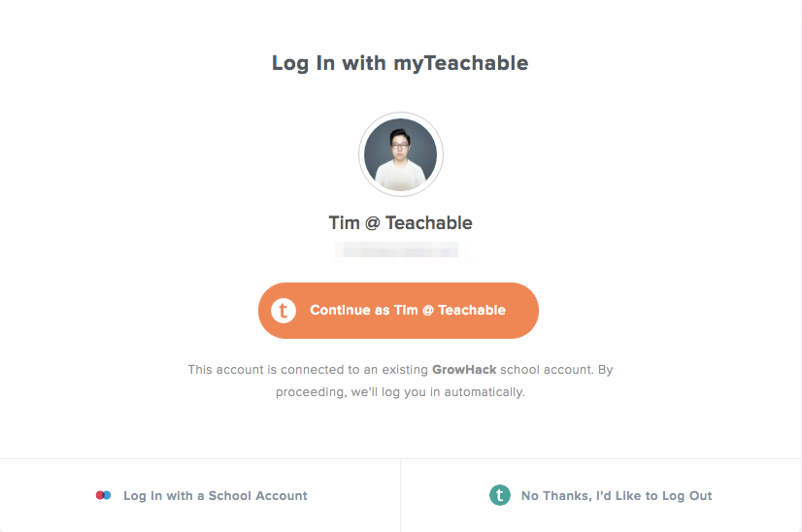
Task: Continue as Tim @ Teachable
Action: 398,311
